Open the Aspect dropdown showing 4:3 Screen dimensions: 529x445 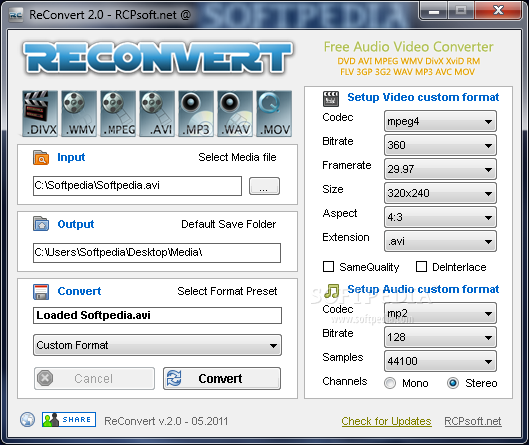click(x=440, y=217)
